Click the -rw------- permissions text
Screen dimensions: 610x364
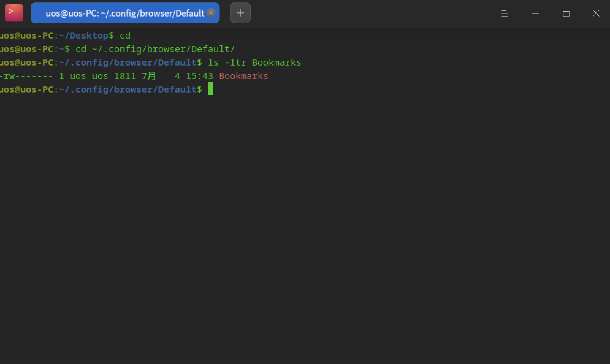(x=26, y=76)
